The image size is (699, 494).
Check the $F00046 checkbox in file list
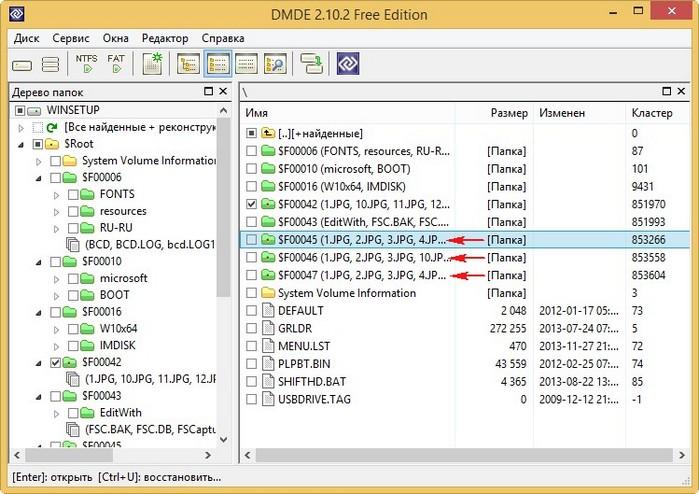click(x=251, y=257)
